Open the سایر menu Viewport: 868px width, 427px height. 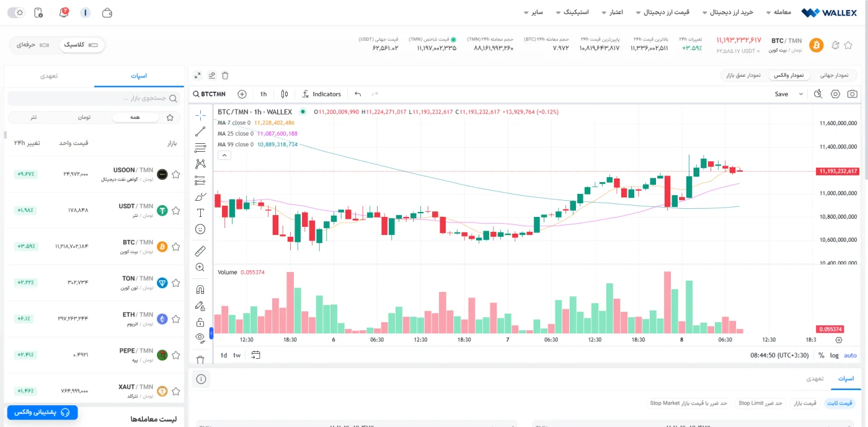pyautogui.click(x=533, y=12)
